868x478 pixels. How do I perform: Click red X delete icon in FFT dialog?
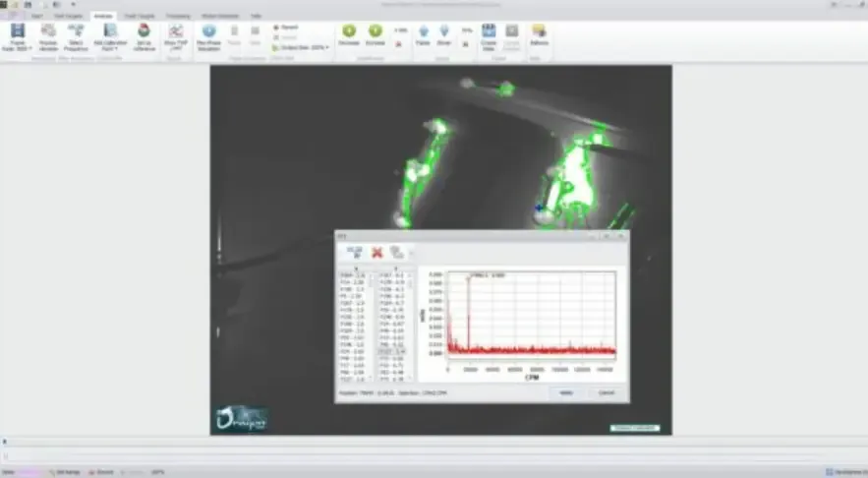pyautogui.click(x=376, y=253)
